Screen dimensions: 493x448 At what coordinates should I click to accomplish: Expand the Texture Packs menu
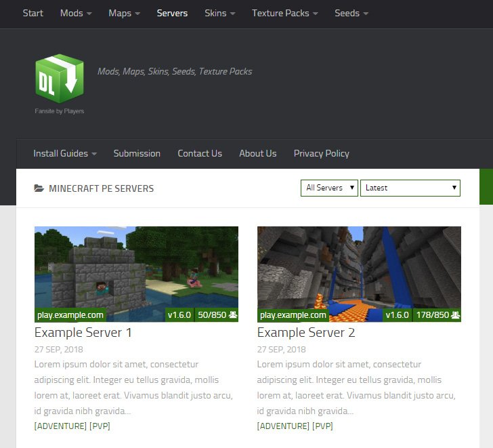(285, 13)
